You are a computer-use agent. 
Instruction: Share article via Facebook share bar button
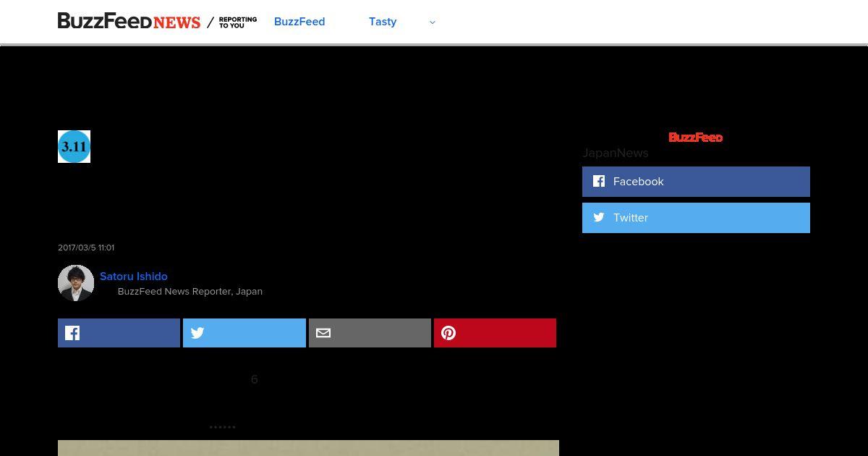tap(119, 333)
